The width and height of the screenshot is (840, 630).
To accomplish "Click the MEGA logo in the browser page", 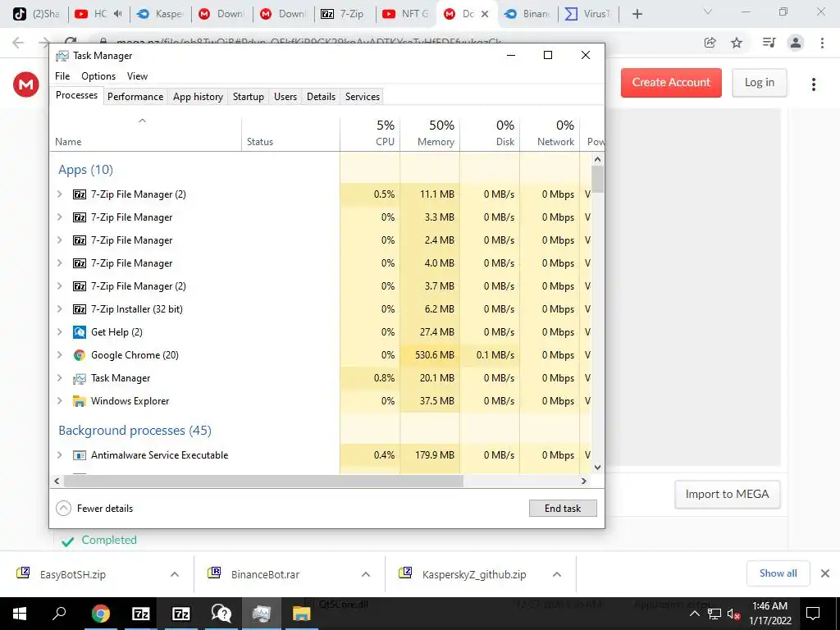I will pyautogui.click(x=25, y=84).
